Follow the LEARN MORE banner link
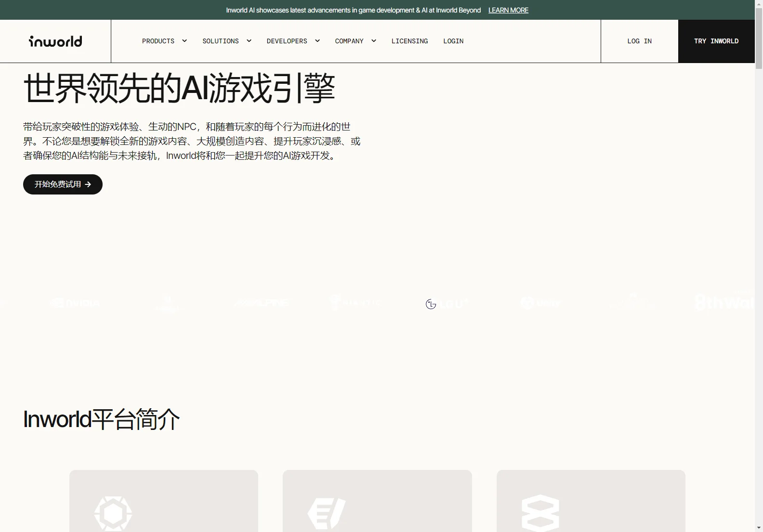The height and width of the screenshot is (532, 763). tap(508, 10)
